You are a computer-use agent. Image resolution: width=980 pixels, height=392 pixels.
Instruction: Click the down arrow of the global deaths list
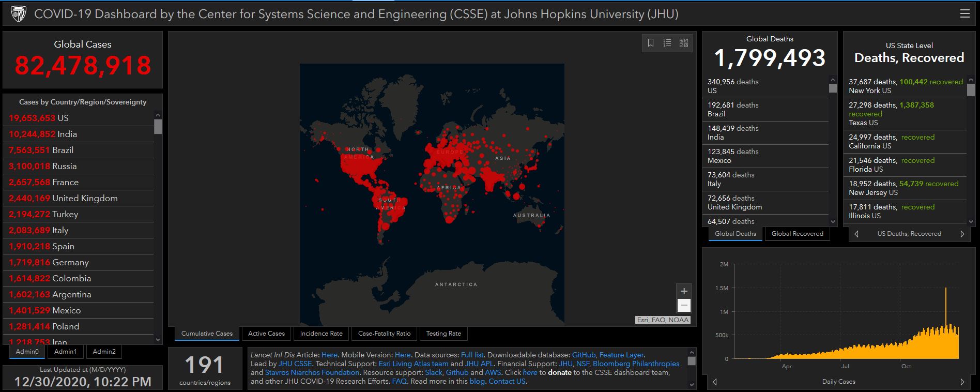(833, 222)
